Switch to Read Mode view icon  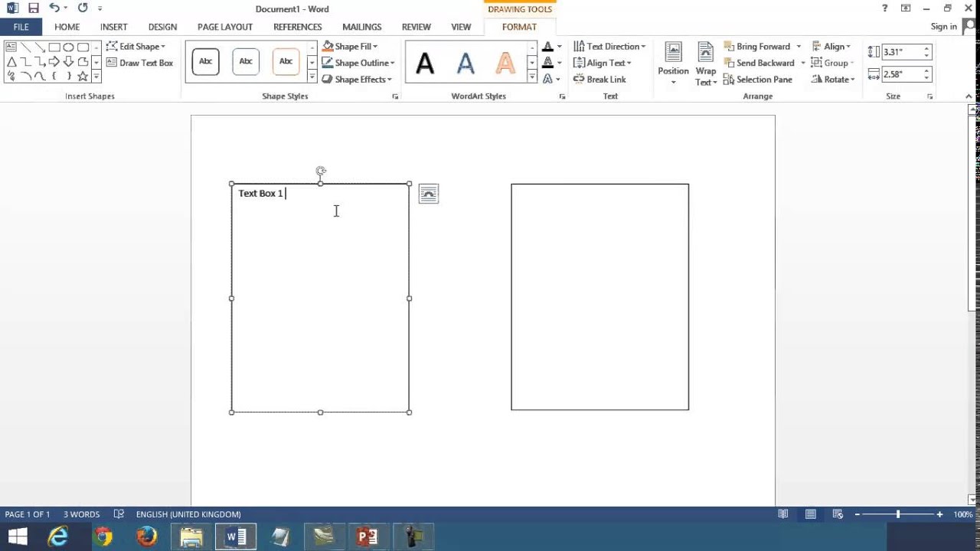[782, 514]
